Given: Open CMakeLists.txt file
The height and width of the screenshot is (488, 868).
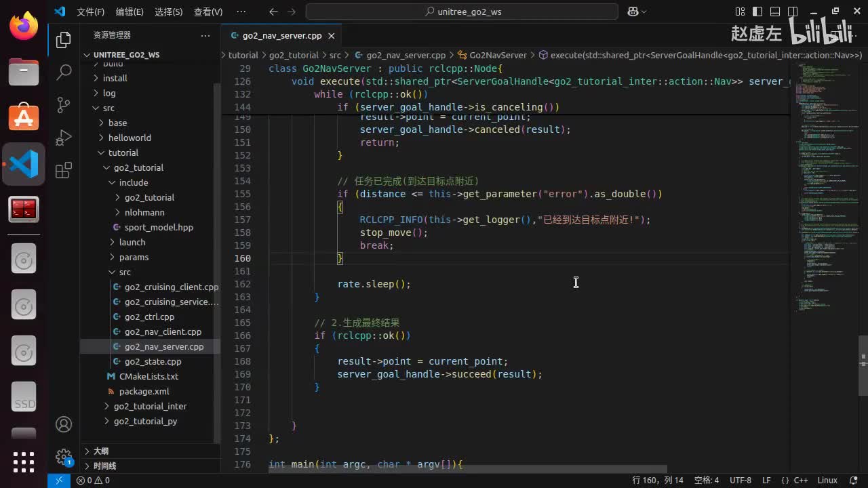Looking at the screenshot, I should [150, 376].
